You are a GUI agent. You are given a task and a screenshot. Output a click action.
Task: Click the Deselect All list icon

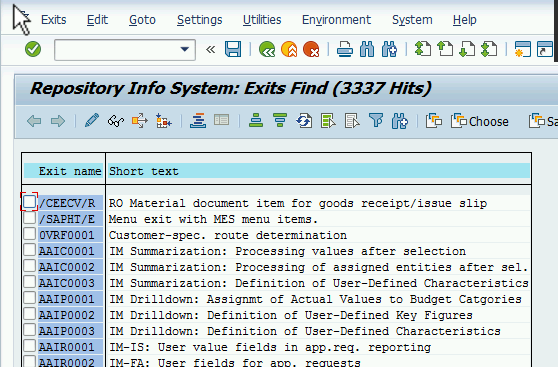click(352, 121)
